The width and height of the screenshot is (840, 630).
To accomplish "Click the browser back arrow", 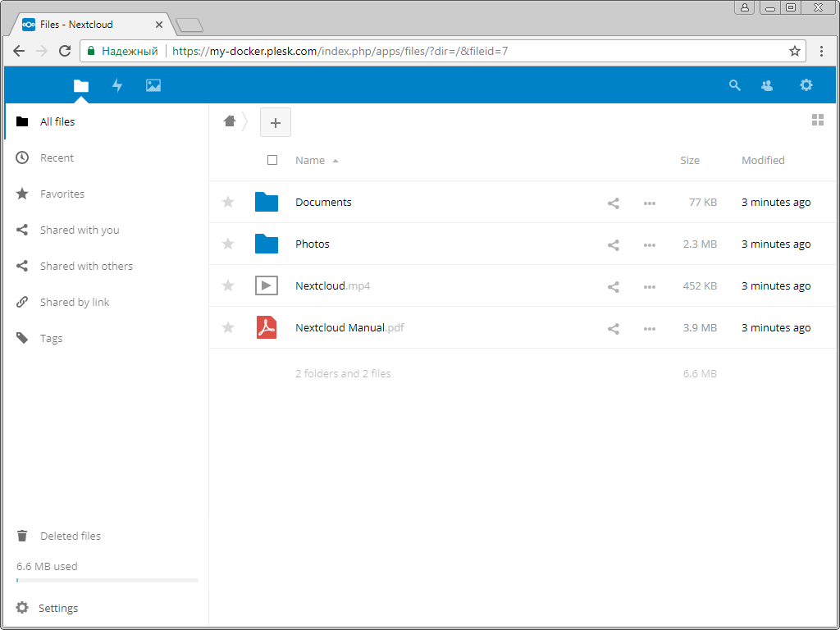I will [x=19, y=51].
